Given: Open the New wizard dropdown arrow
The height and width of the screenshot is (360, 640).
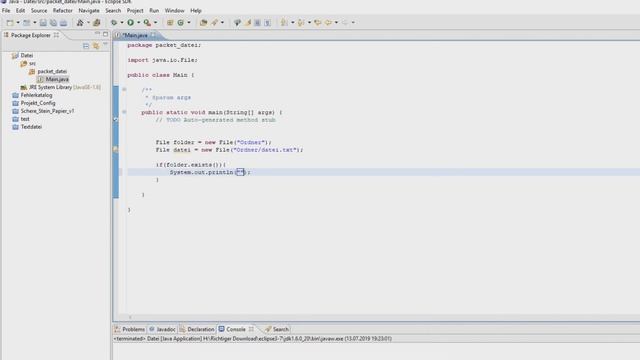Looking at the screenshot, I should [18, 23].
